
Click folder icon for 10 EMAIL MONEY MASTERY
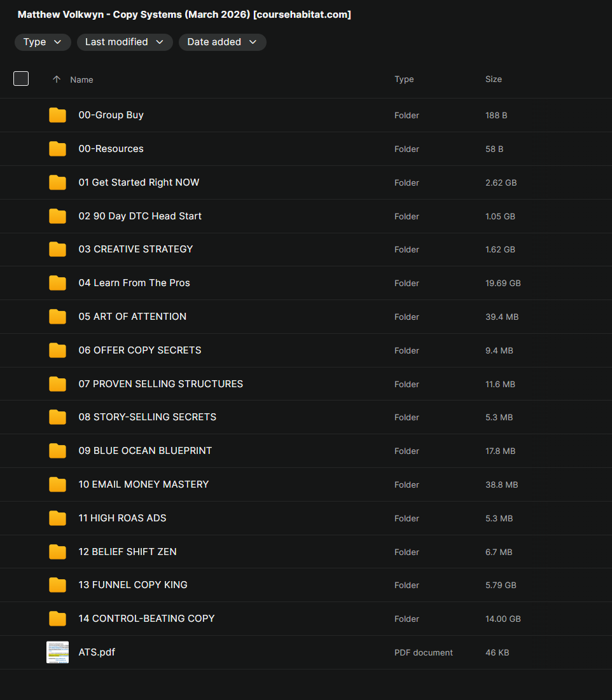point(58,484)
